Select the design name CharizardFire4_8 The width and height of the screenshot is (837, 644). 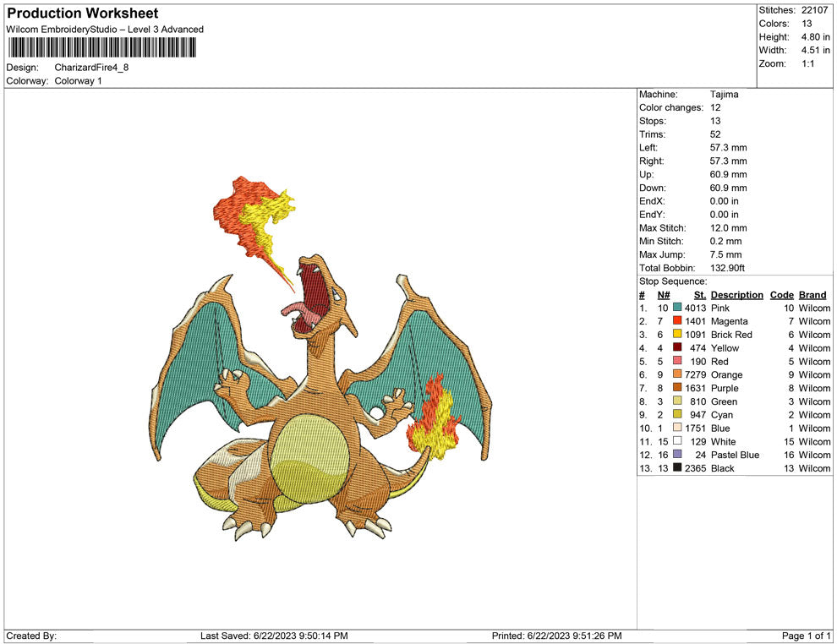(91, 68)
